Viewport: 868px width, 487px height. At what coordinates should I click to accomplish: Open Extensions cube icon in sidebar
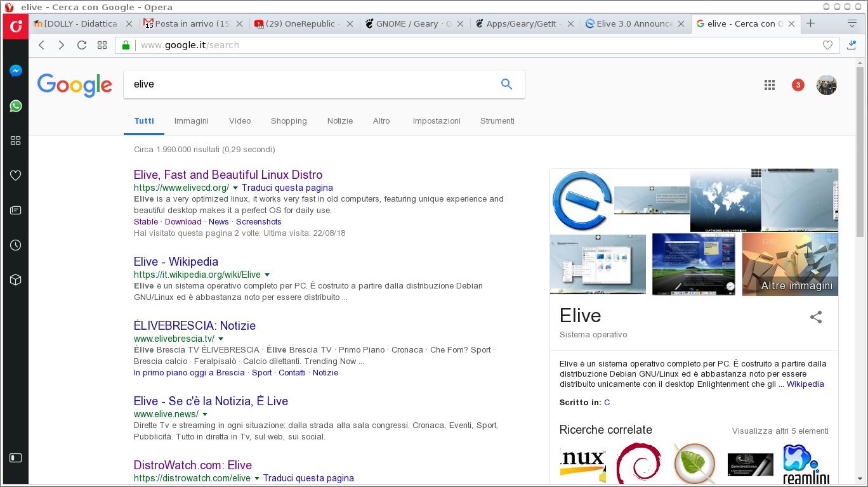(16, 280)
